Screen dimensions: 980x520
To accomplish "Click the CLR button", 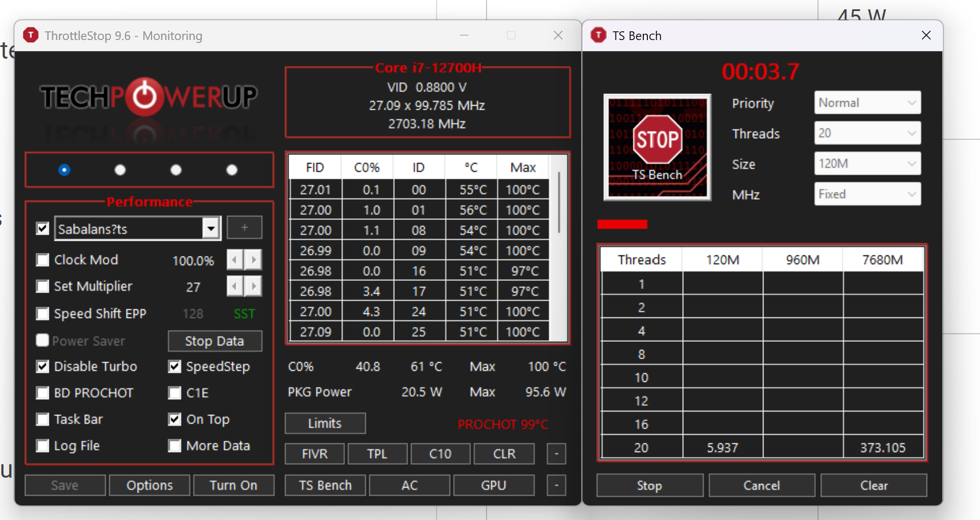I will 504,454.
